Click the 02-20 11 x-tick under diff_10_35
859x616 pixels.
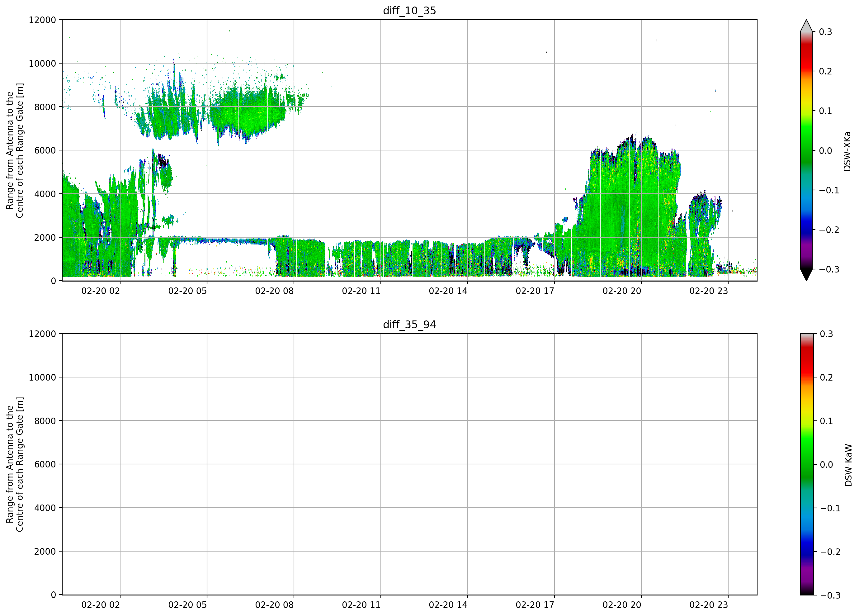pyautogui.click(x=361, y=291)
